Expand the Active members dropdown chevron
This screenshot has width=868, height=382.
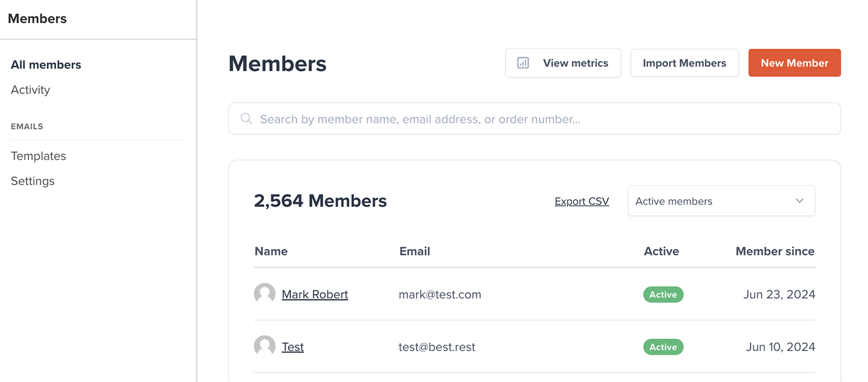(x=799, y=201)
